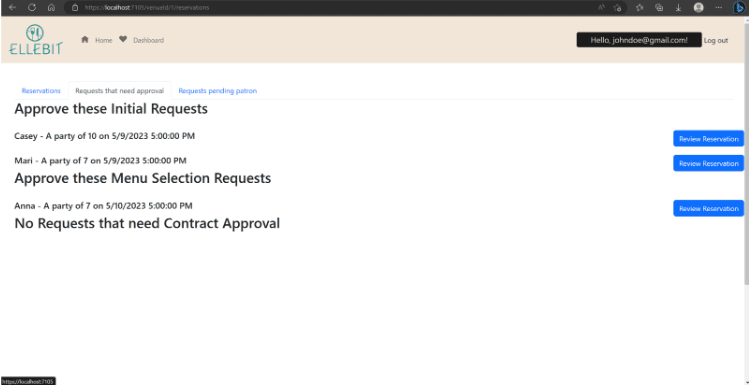749x385 pixels.
Task: Add this page to favorites
Action: (x=617, y=8)
